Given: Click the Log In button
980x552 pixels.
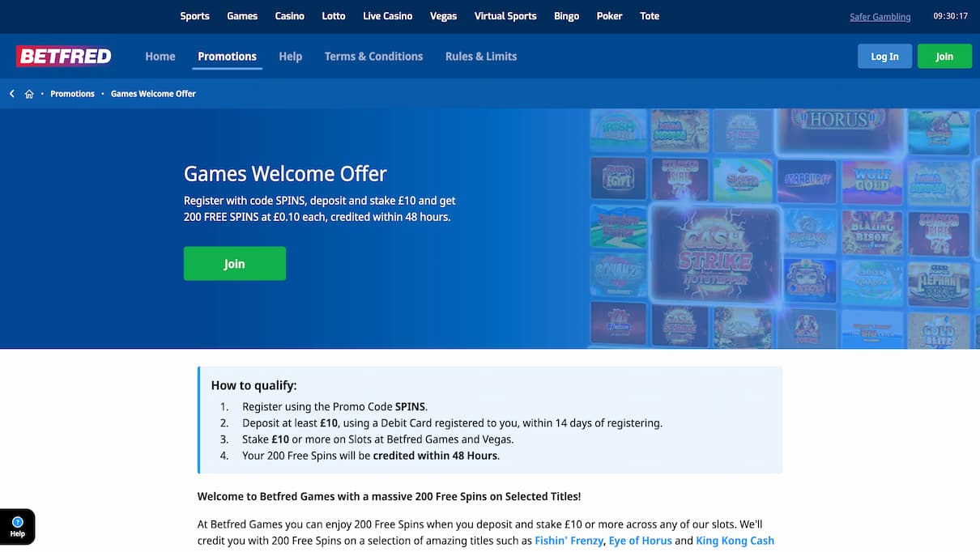Looking at the screenshot, I should pos(884,57).
